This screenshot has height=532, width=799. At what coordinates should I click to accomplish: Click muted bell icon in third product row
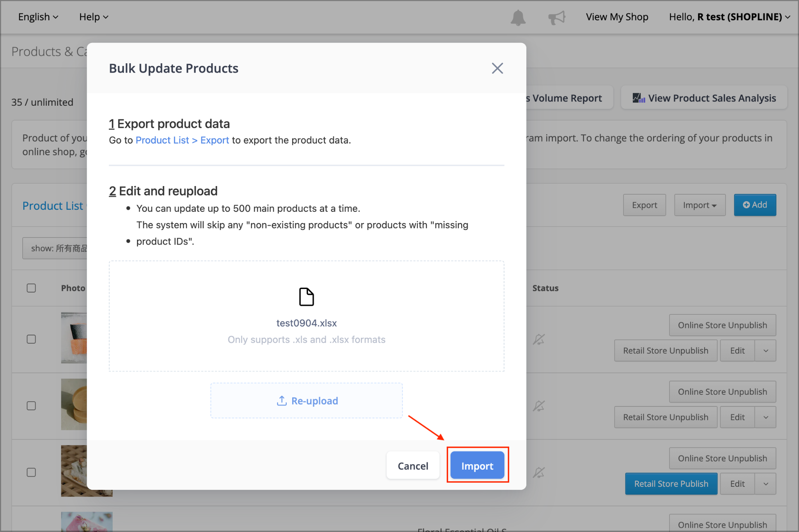pos(539,473)
